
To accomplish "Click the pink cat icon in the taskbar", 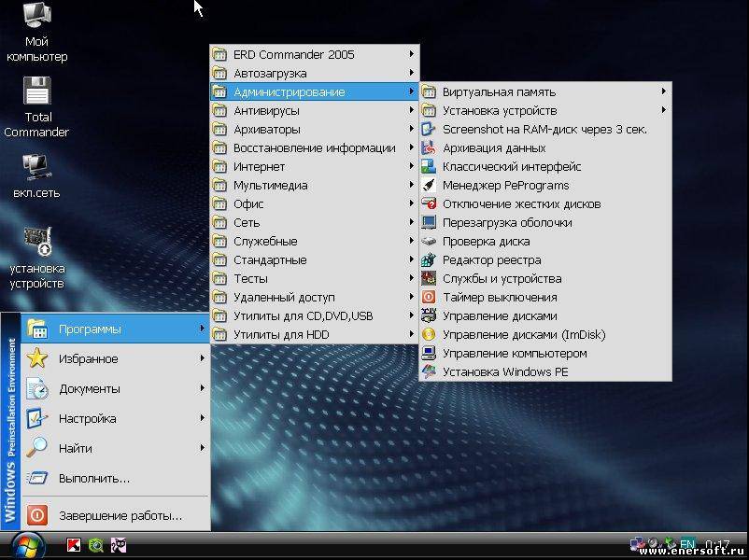I will coord(119,545).
